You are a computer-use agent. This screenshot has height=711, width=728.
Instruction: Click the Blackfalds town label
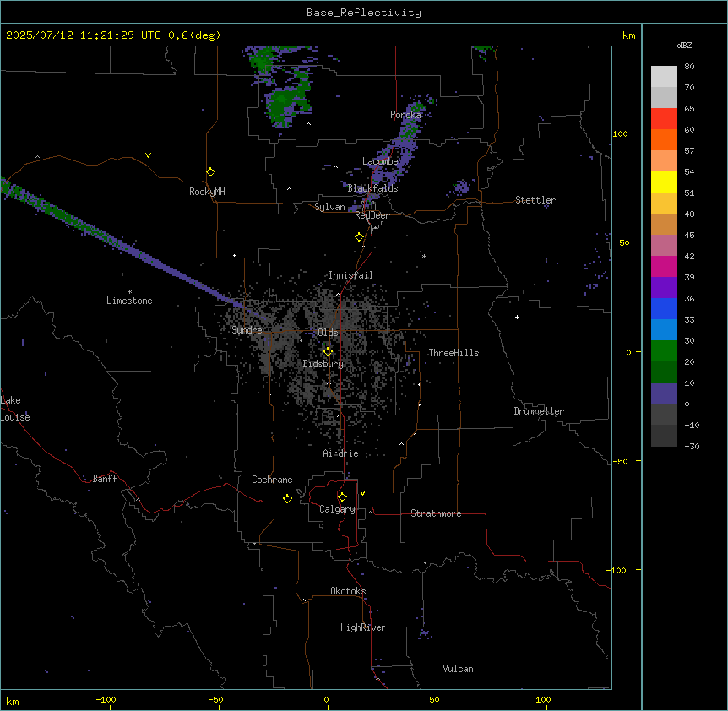pos(372,188)
